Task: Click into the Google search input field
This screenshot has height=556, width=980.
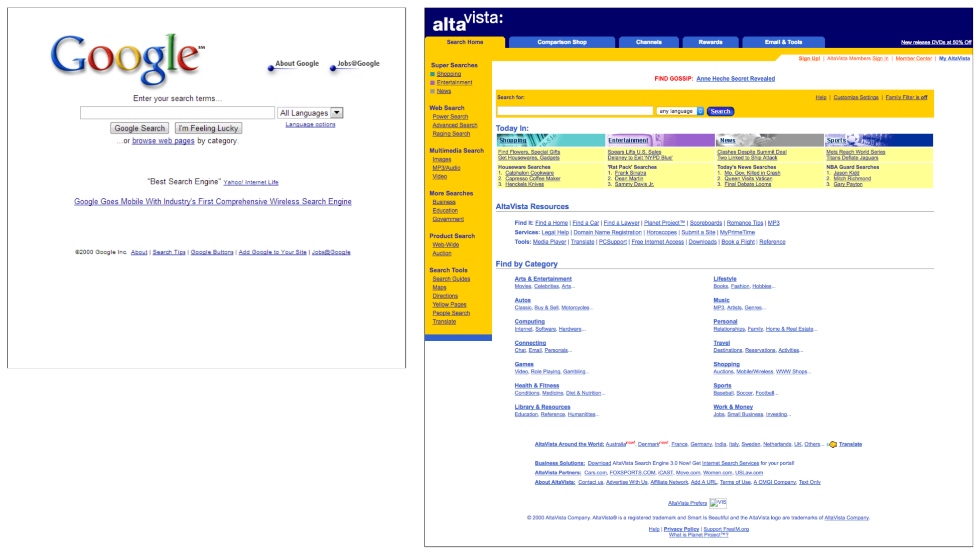Action: [x=177, y=113]
